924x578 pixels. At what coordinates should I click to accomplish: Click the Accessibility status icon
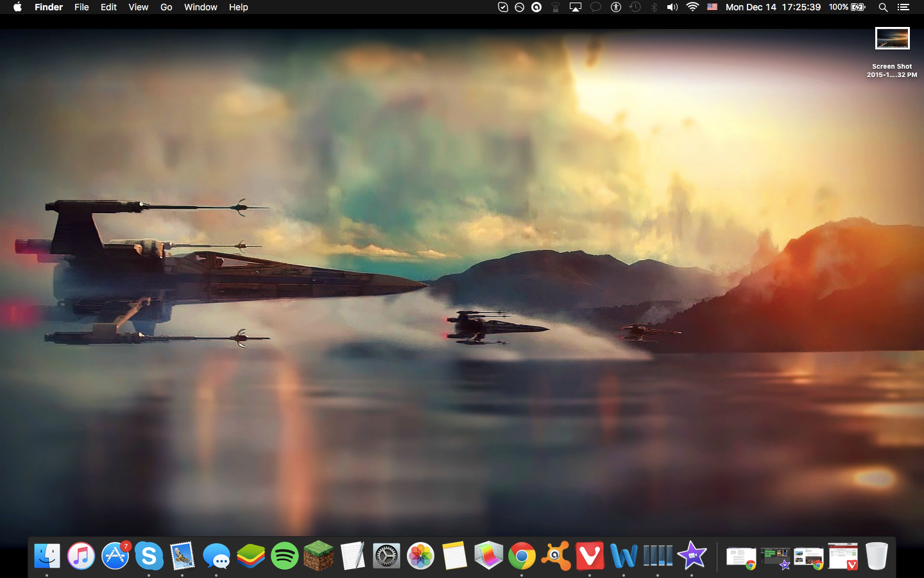[616, 7]
